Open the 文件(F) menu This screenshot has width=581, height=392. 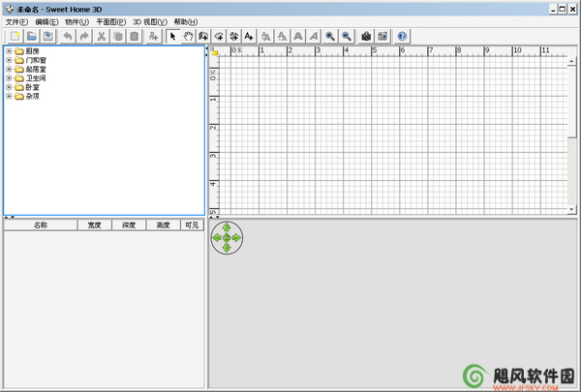point(16,22)
